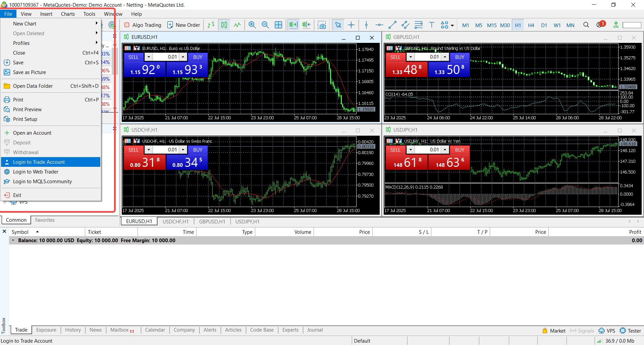Click the Zoom In magnifier icon

click(252, 25)
